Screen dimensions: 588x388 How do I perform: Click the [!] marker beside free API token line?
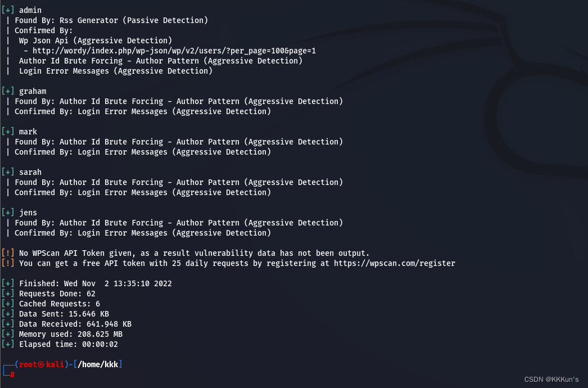pyautogui.click(x=8, y=263)
